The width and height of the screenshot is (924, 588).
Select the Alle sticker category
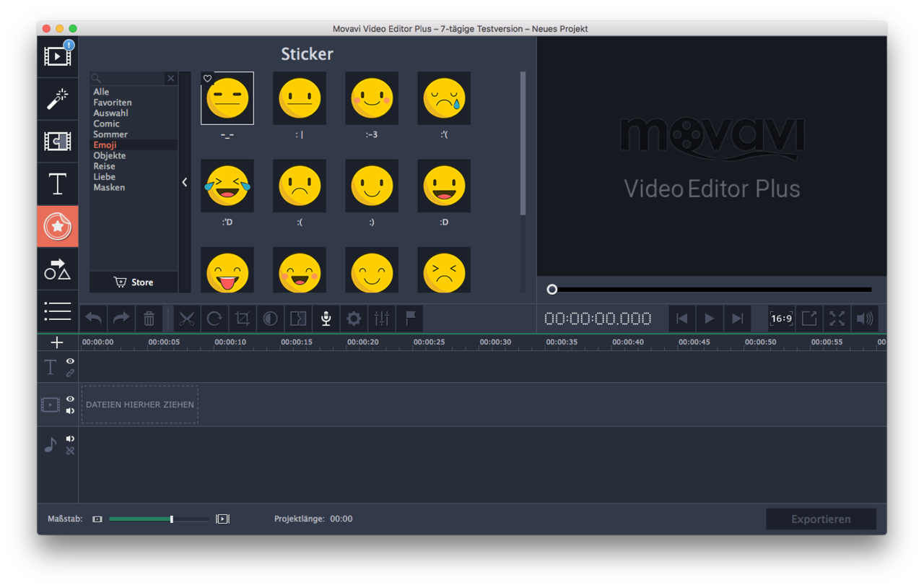(x=101, y=92)
